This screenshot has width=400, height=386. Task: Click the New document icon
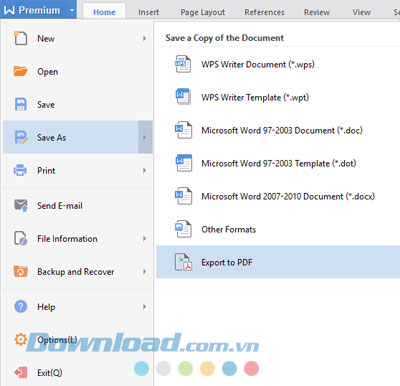20,38
